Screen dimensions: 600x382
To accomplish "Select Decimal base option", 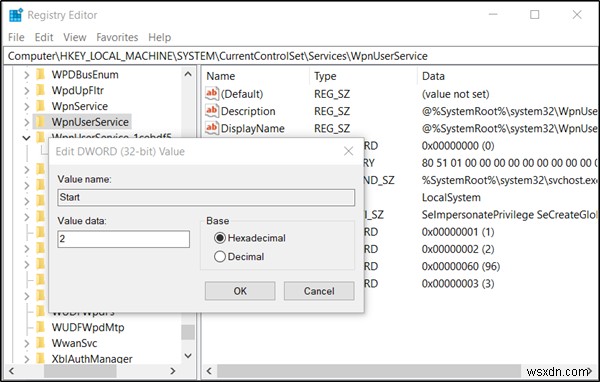I will click(x=220, y=256).
